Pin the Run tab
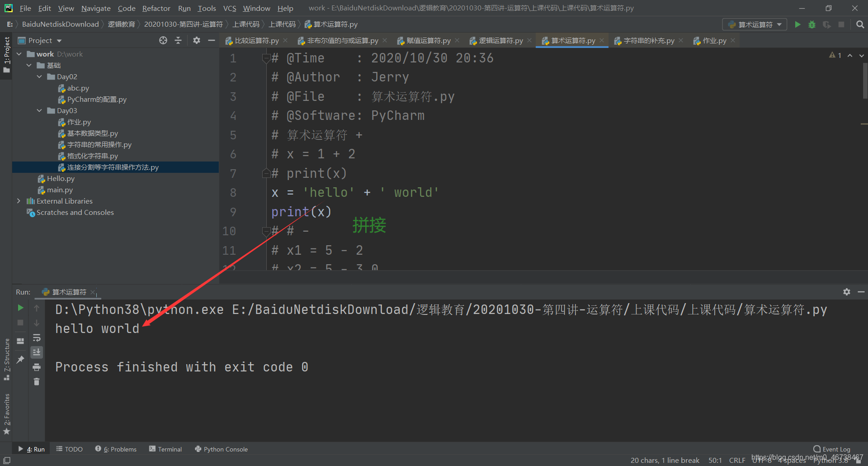Screen dimensions: 868x466 point(20,359)
